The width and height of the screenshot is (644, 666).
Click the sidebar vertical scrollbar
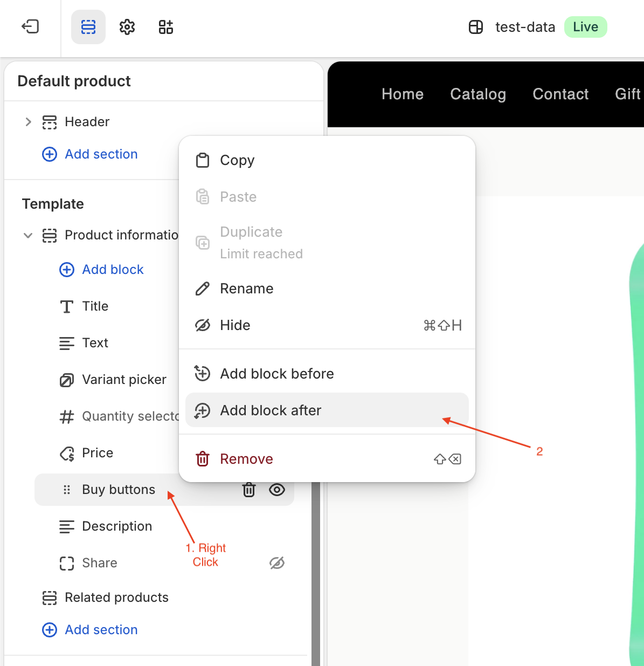316,574
